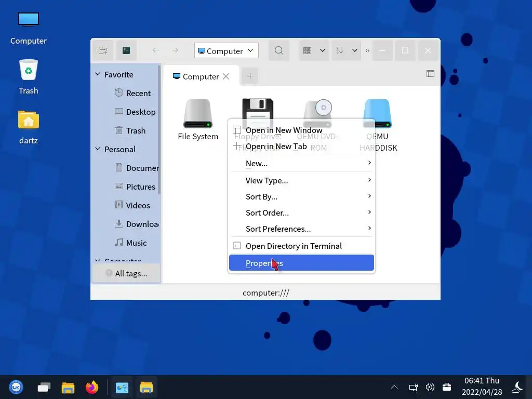Viewport: 532px width, 399px height.
Task: Switch the icon view mode button
Action: 308,50
